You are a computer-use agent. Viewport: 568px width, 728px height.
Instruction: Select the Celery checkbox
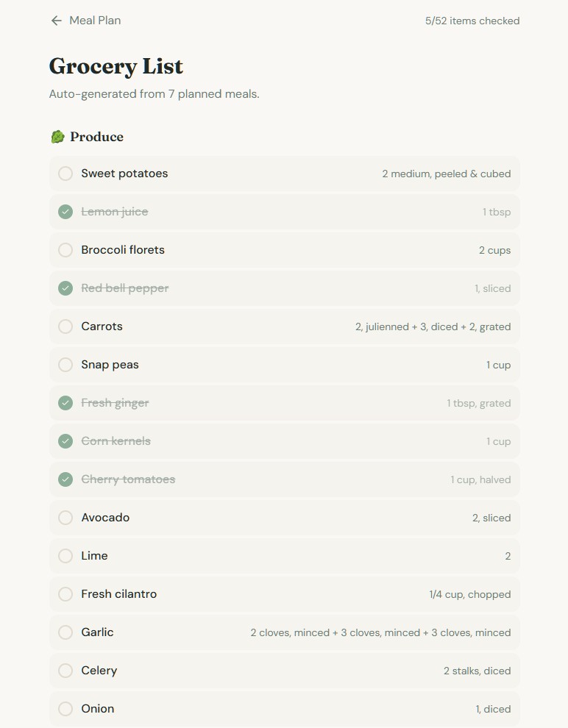pos(65,671)
